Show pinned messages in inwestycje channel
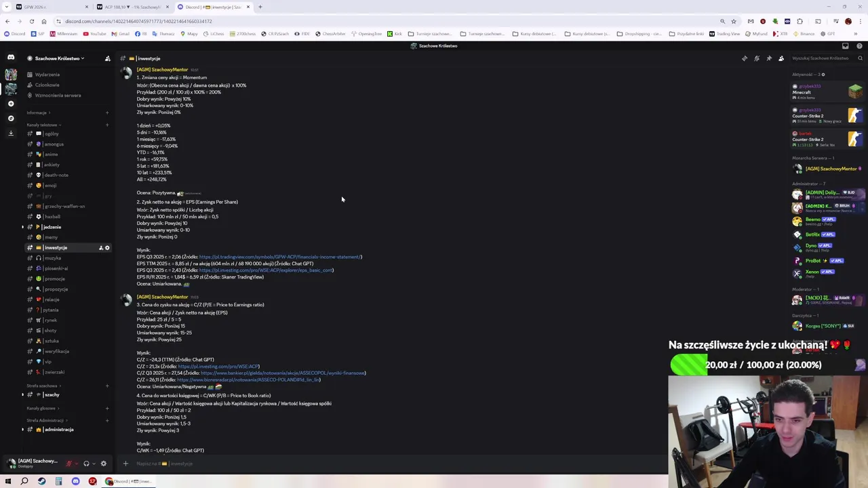 click(769, 58)
